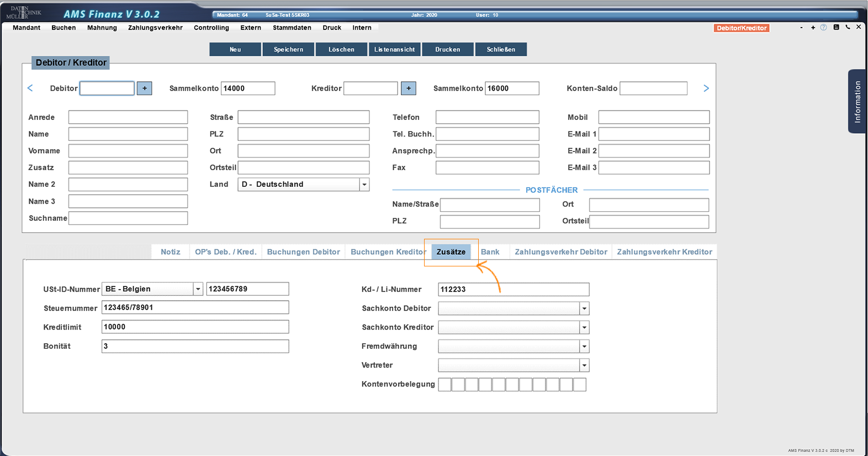Open the Zahlungsverkehr menu

tap(155, 28)
